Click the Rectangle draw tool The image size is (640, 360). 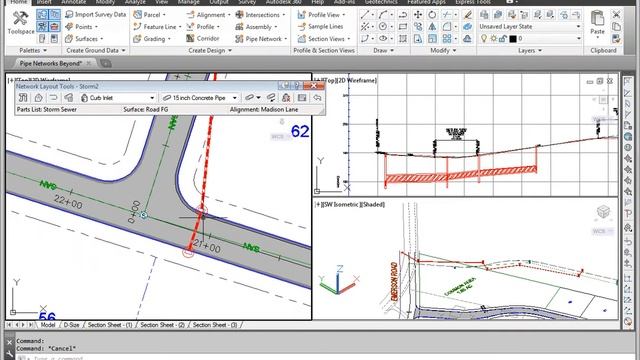402,27
